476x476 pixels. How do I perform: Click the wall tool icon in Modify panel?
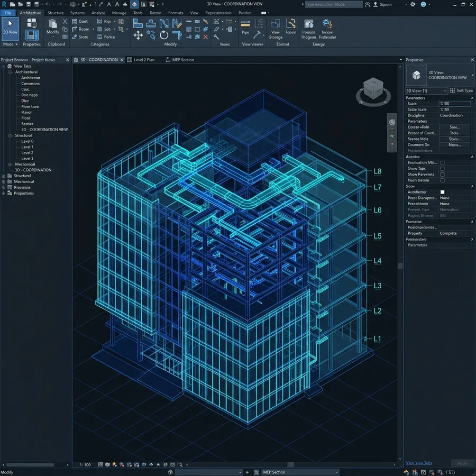[138, 24]
